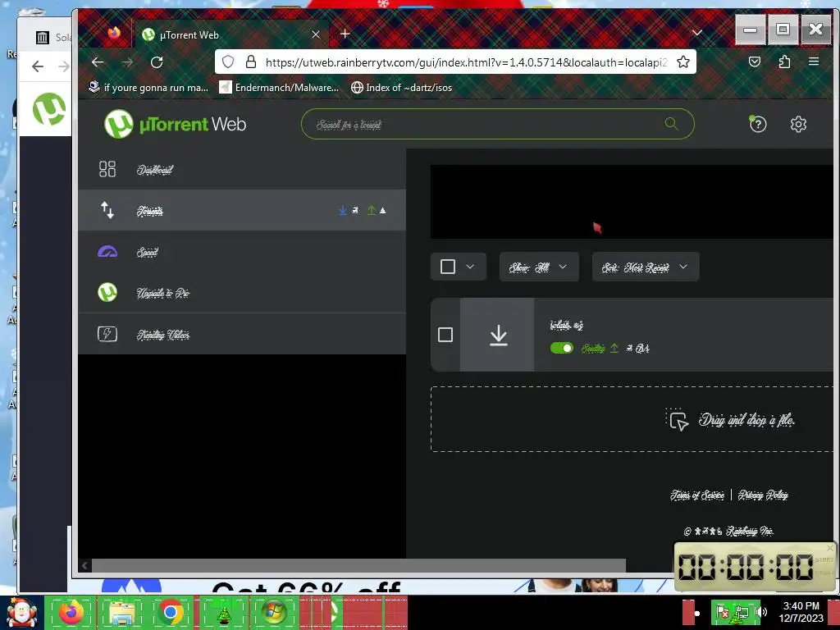Open the Terms of Service link
840x630 pixels.
click(x=697, y=495)
